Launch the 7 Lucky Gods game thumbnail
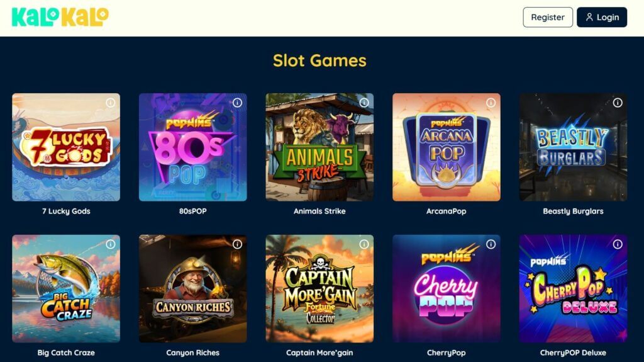This screenshot has width=644, height=362. pyautogui.click(x=66, y=147)
